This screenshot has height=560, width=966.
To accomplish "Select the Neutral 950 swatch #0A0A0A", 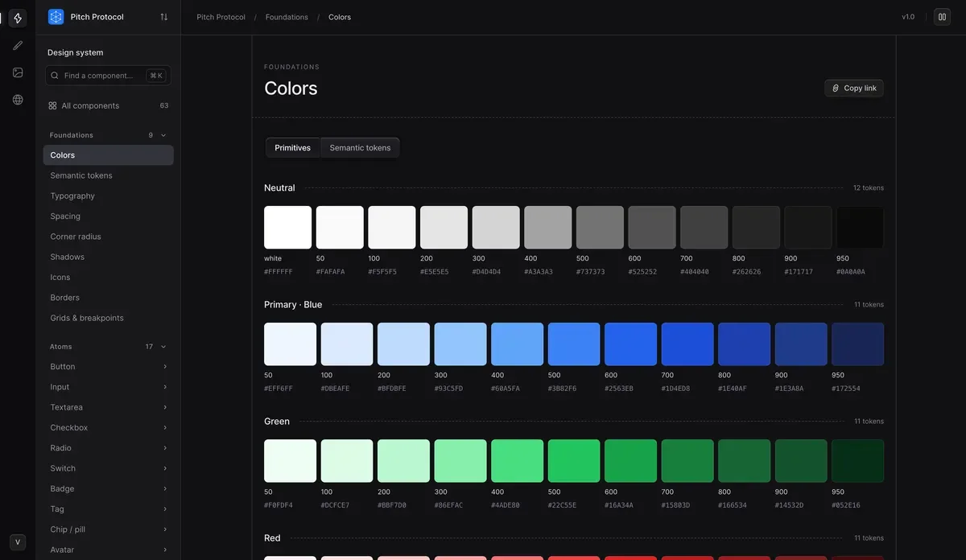I will [x=860, y=228].
